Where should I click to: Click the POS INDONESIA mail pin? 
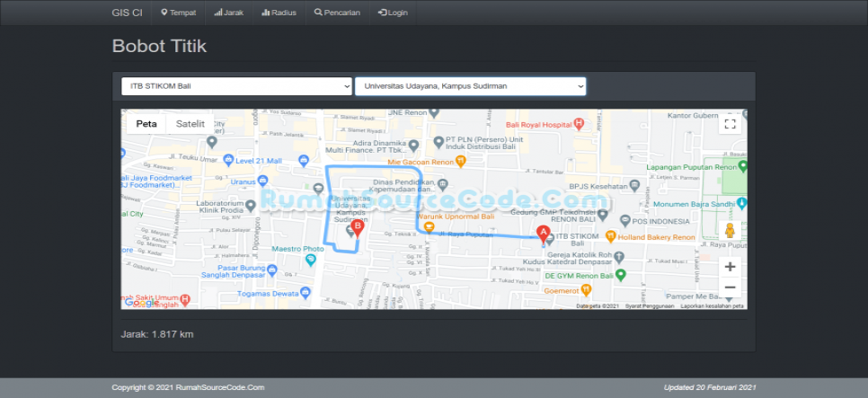click(x=625, y=221)
